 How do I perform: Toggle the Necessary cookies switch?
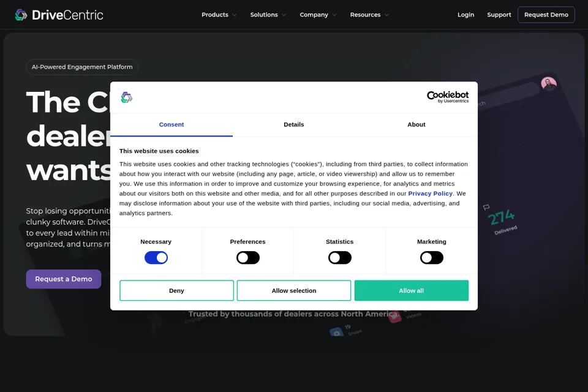[156, 258]
